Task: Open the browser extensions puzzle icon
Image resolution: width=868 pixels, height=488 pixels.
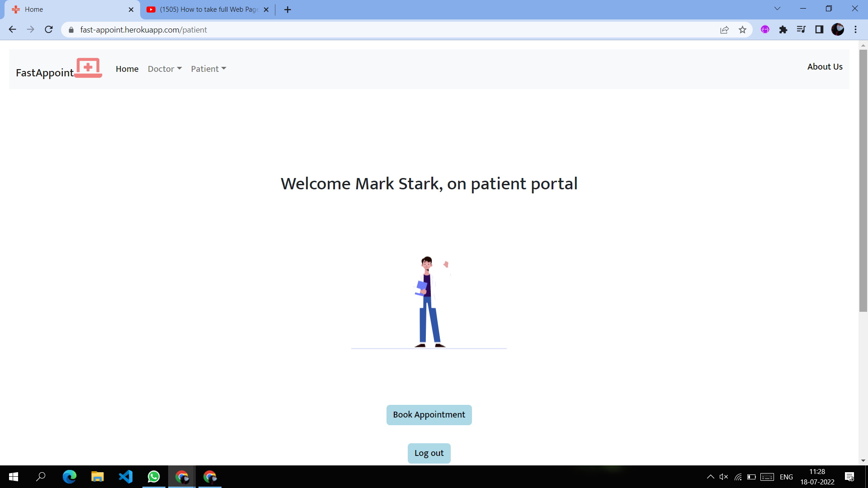Action: 783,29
